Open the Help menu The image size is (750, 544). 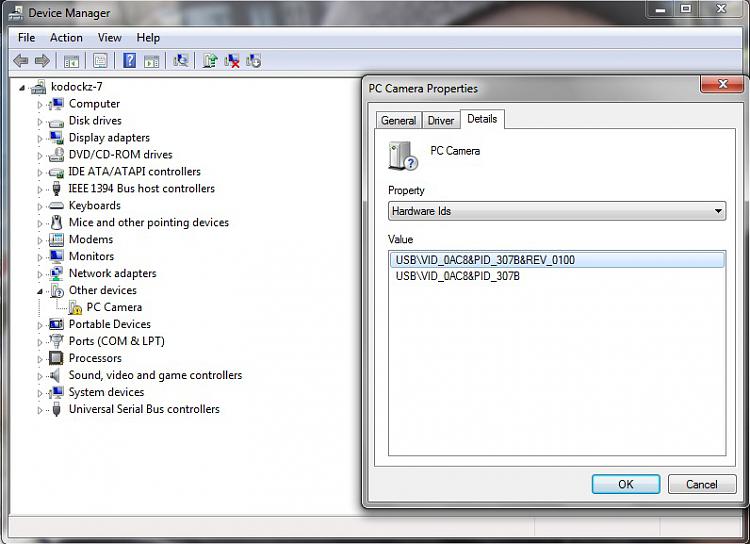(x=148, y=37)
